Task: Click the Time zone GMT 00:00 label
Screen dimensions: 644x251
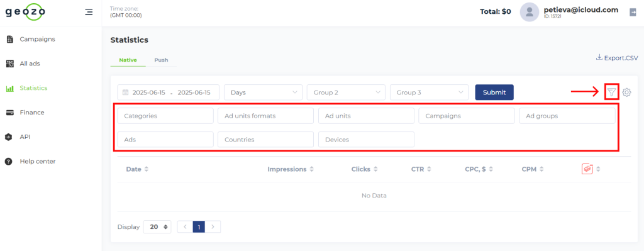Action: pyautogui.click(x=126, y=12)
